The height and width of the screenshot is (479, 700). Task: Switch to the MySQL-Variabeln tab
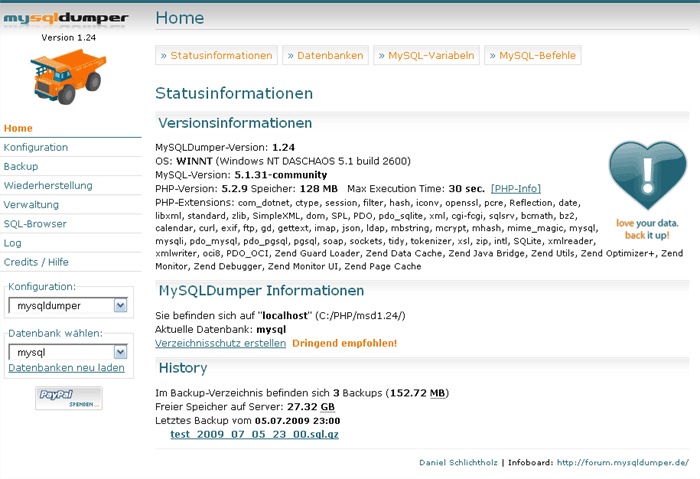[x=426, y=55]
